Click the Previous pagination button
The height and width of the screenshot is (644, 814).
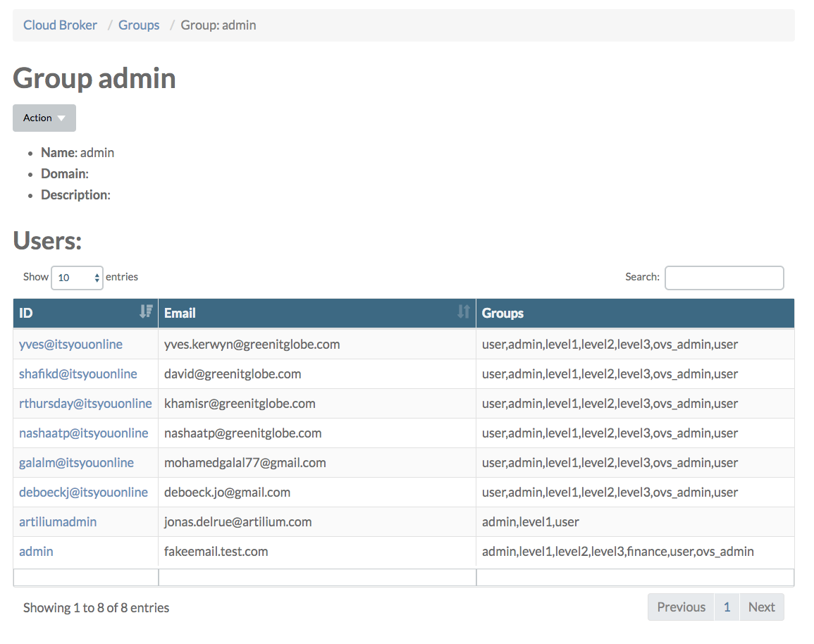click(x=681, y=607)
